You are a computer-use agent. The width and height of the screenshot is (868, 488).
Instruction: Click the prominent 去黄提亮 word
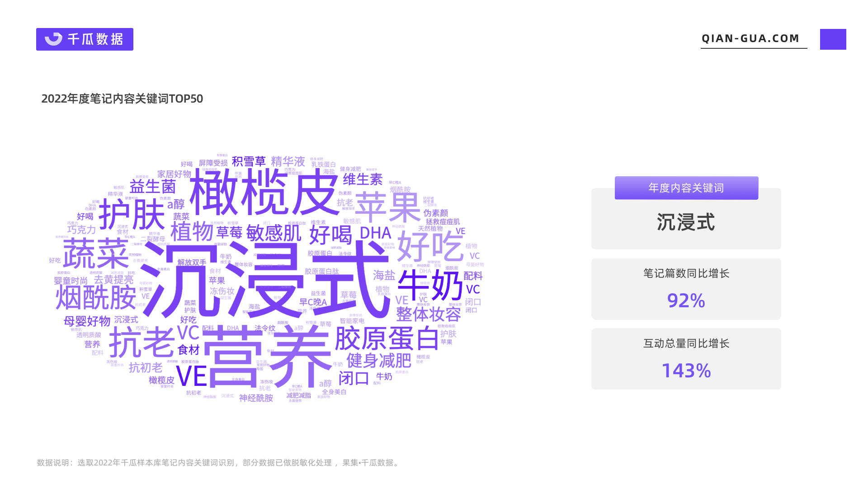(x=113, y=280)
